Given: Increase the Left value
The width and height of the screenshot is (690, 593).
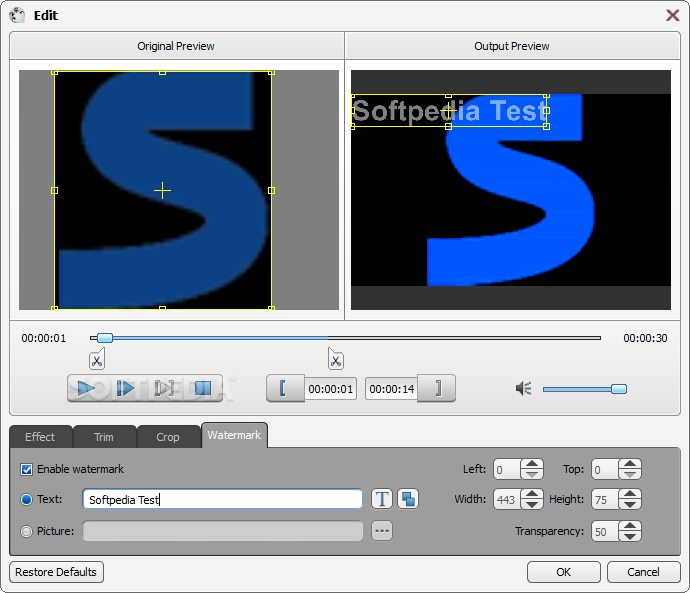Looking at the screenshot, I should pyautogui.click(x=532, y=464).
